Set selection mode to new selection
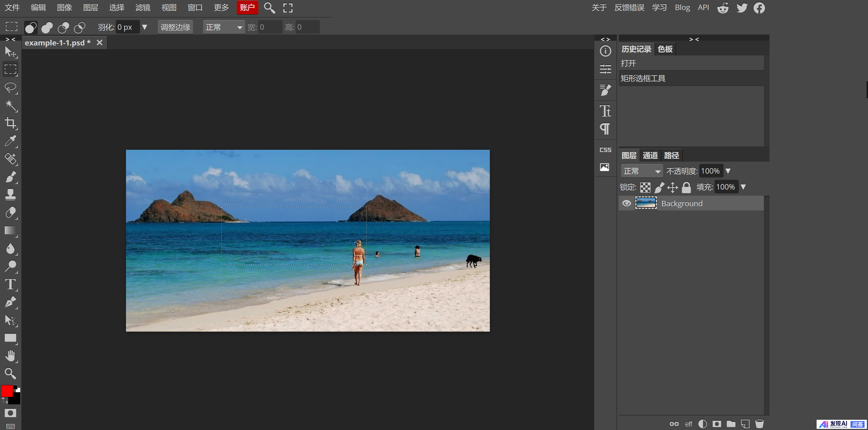Viewport: 868px width, 430px height. [x=31, y=27]
